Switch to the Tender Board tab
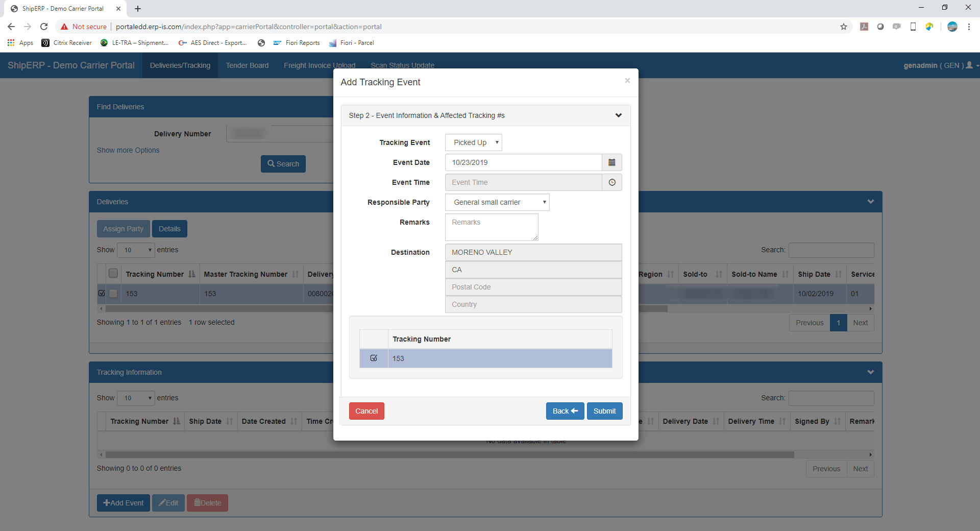Screen dimensions: 980x531 click(x=247, y=65)
